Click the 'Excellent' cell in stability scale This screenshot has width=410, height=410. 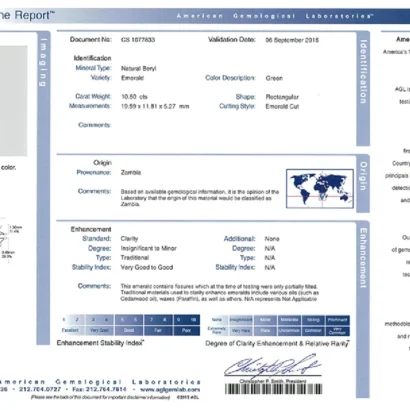(x=70, y=330)
